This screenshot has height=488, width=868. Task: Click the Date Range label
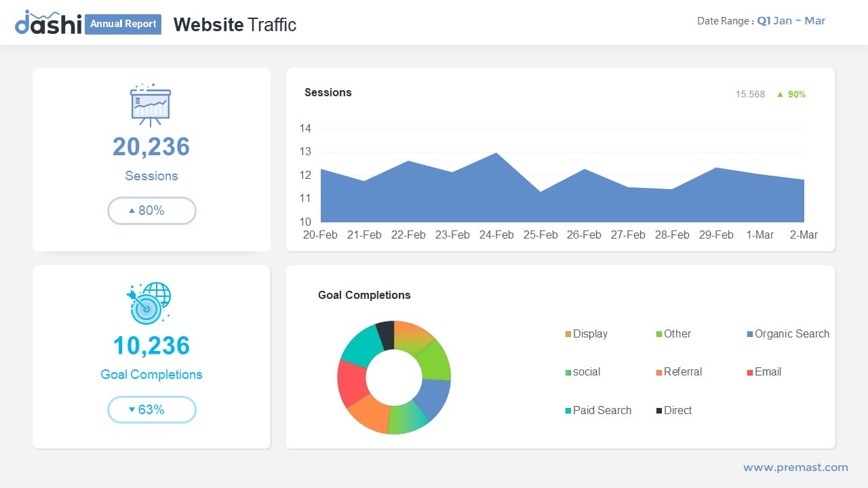click(x=725, y=21)
